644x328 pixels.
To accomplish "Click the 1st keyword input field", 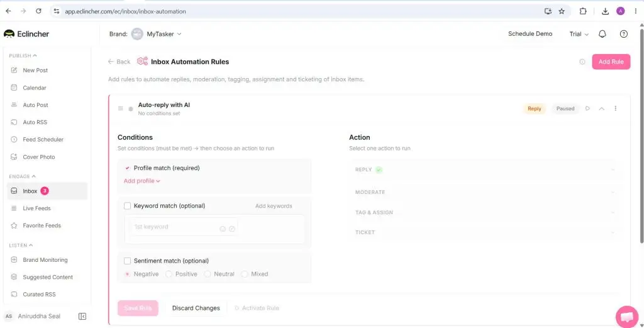I will point(183,227).
